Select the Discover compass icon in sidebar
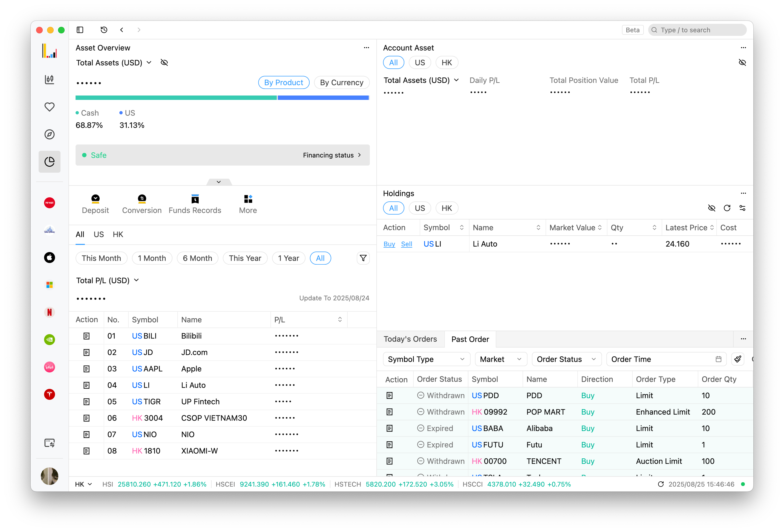Image resolution: width=784 pixels, height=532 pixels. [x=49, y=134]
